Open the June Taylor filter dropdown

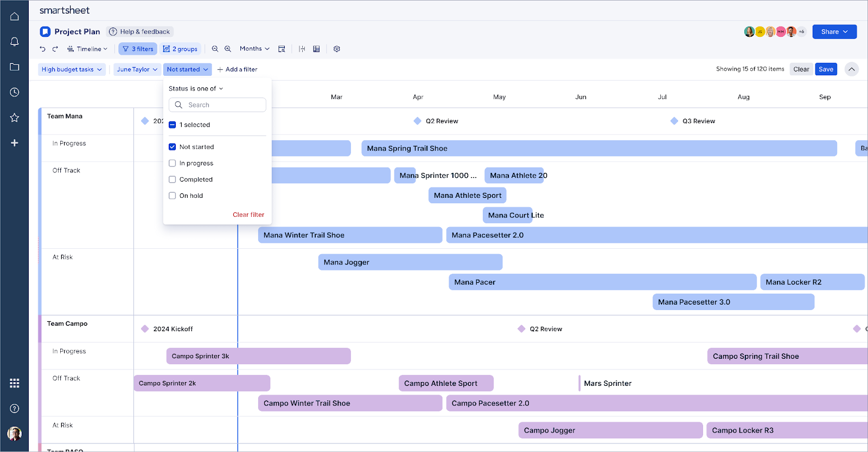click(137, 69)
